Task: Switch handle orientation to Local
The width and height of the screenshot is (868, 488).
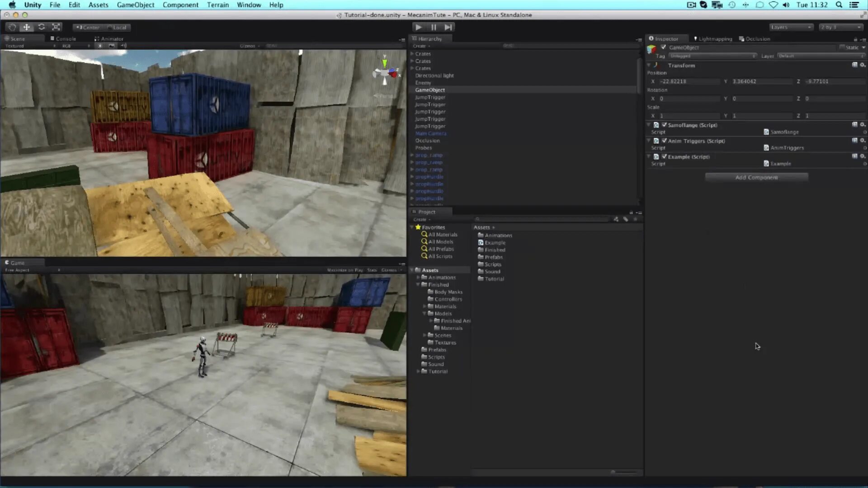Action: pos(118,27)
